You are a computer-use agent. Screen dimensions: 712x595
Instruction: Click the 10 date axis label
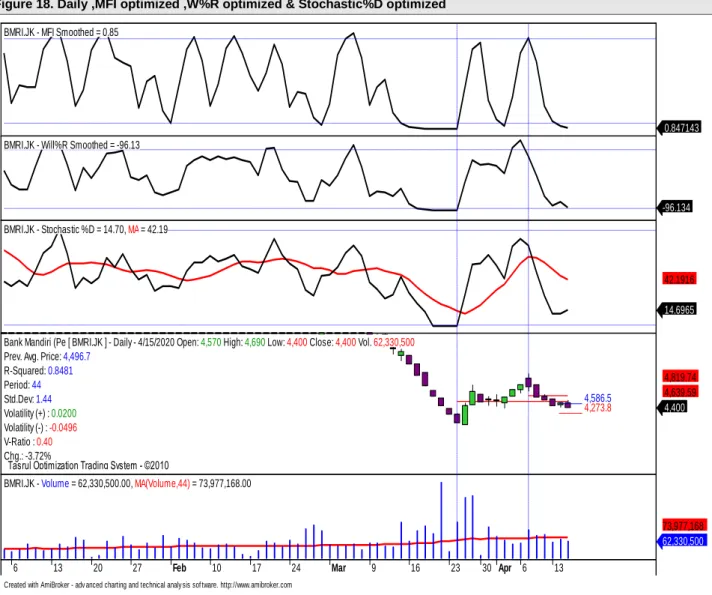tap(217, 568)
